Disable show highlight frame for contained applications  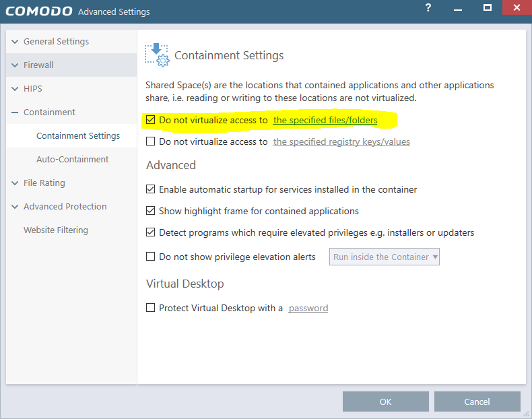(151, 211)
